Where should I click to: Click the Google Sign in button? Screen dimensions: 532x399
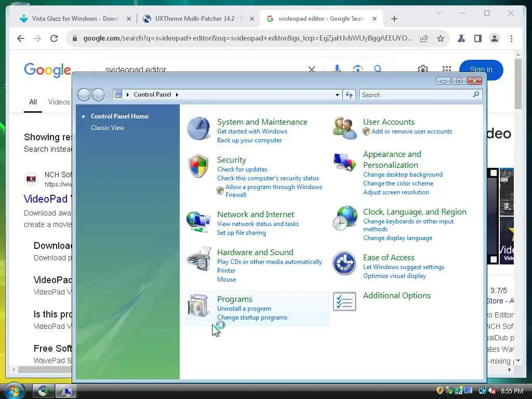coord(481,69)
